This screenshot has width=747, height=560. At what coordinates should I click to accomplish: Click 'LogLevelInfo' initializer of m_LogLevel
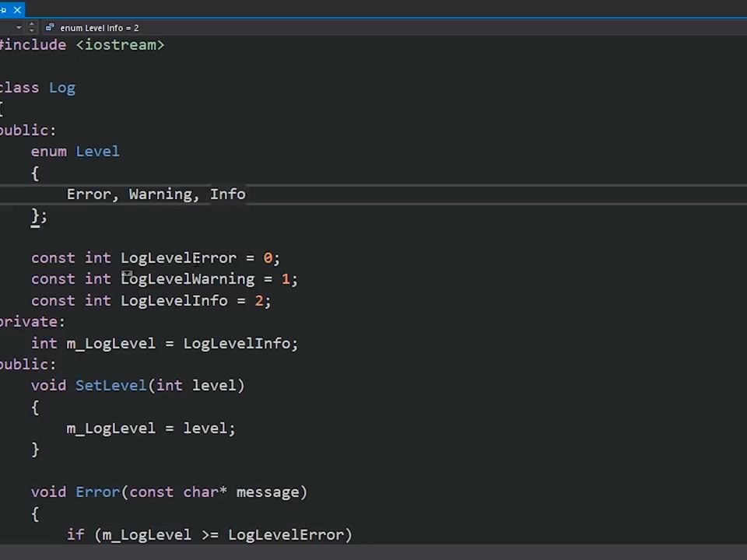(x=237, y=343)
